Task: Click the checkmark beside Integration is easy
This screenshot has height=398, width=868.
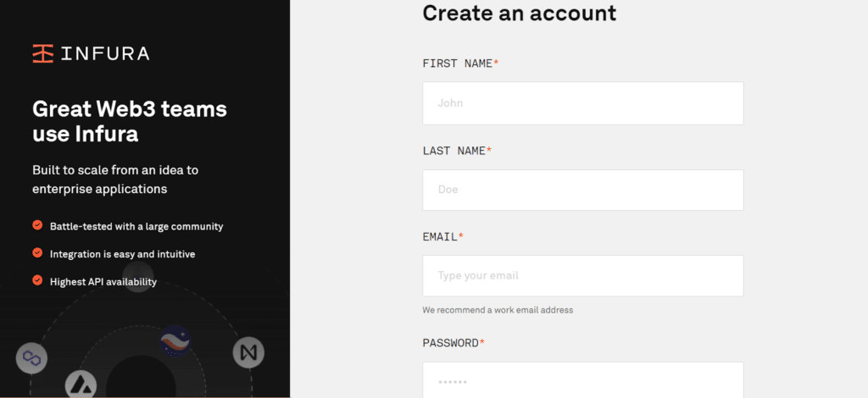Action: tap(37, 253)
